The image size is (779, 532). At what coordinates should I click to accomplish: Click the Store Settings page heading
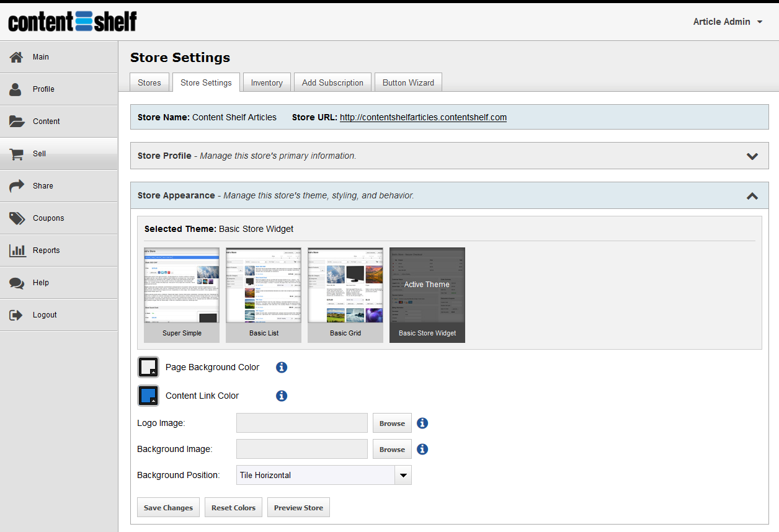click(180, 58)
